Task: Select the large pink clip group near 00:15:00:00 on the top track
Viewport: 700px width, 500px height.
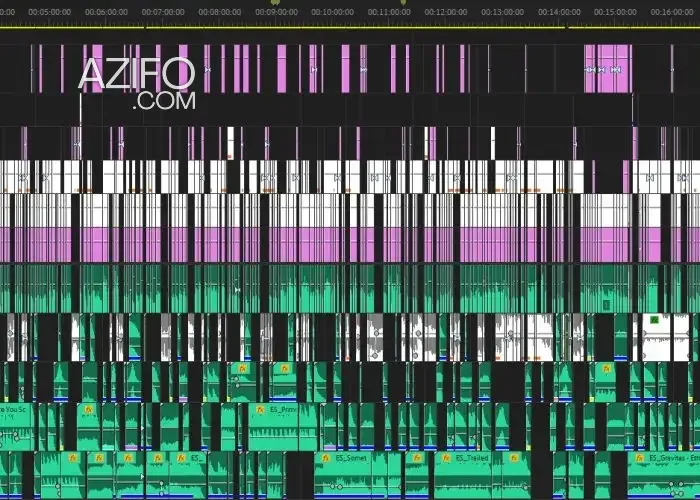Action: 608,69
